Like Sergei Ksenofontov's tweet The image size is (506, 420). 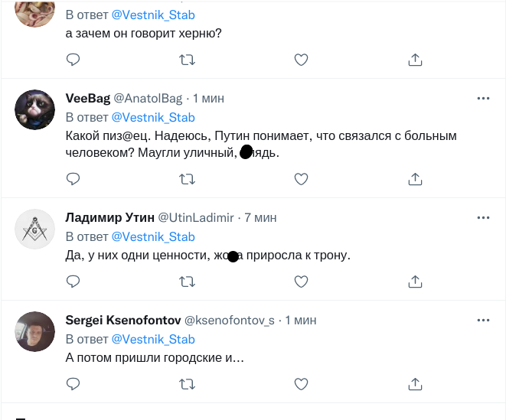[x=301, y=383]
